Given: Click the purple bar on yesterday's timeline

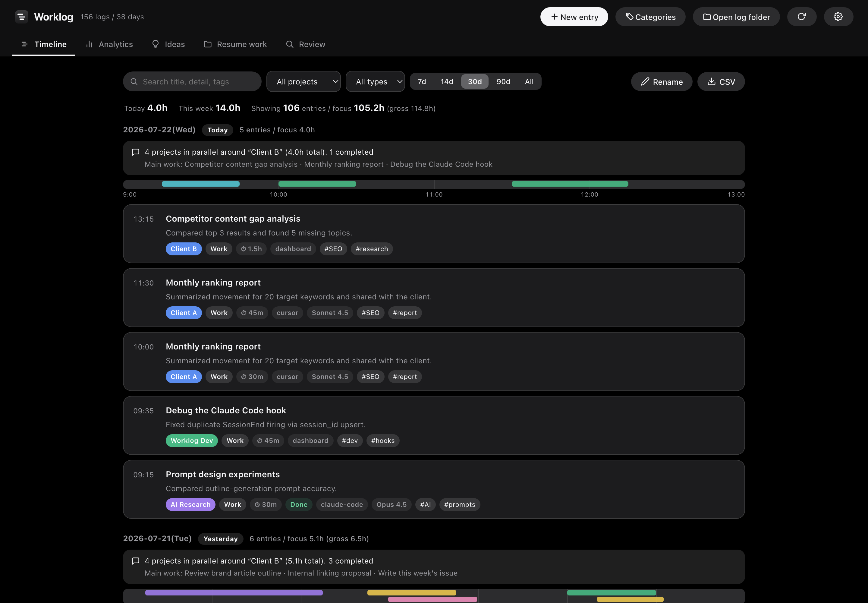Looking at the screenshot, I should [234, 593].
